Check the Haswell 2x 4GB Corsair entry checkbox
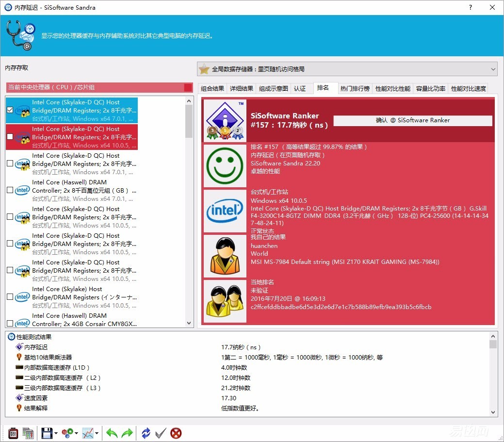This screenshot has height=442, width=504. [10, 323]
